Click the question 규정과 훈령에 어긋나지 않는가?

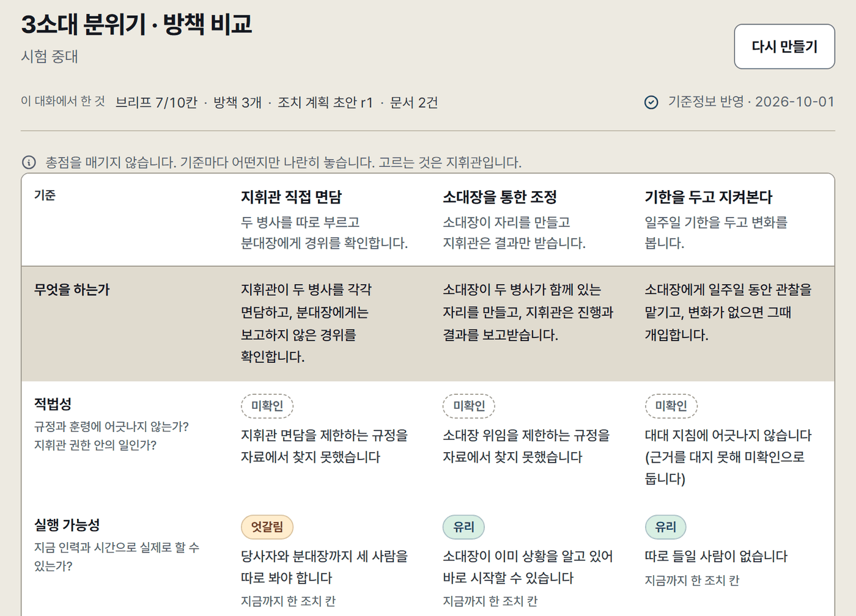(x=111, y=427)
